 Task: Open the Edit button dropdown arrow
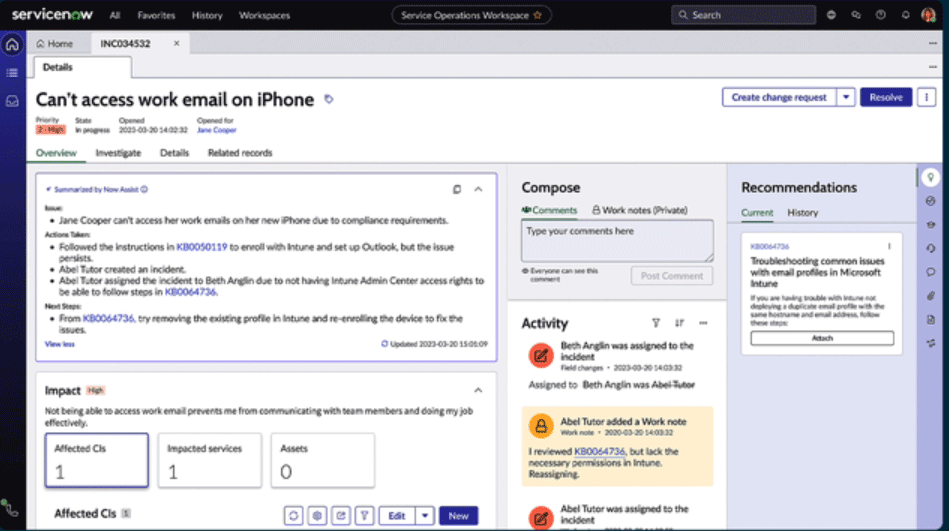pos(425,516)
